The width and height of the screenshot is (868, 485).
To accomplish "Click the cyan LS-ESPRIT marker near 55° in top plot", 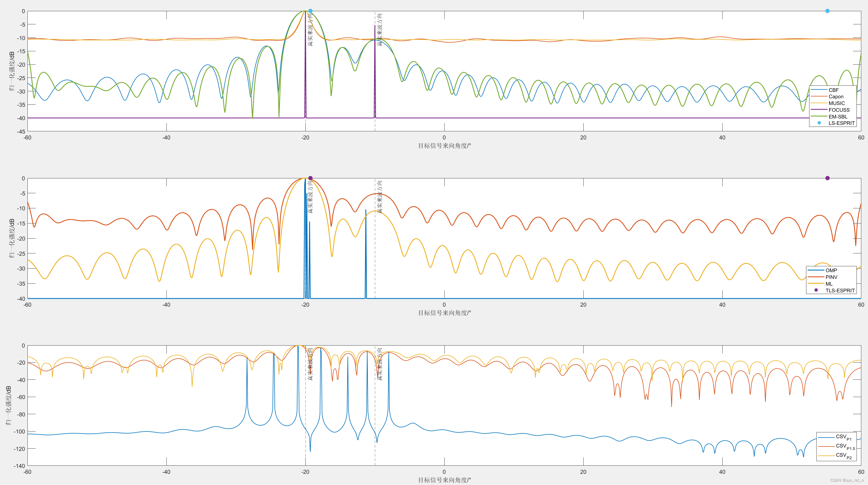I will pos(827,11).
